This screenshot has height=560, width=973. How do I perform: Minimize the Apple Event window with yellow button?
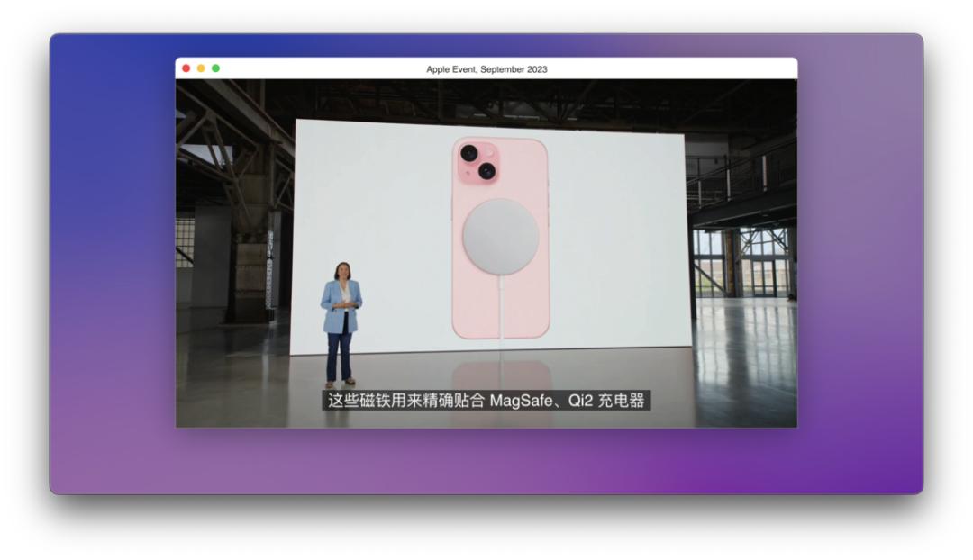pos(201,68)
